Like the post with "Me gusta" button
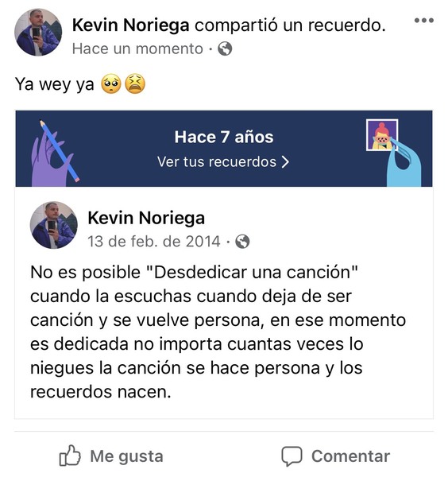 coord(111,456)
